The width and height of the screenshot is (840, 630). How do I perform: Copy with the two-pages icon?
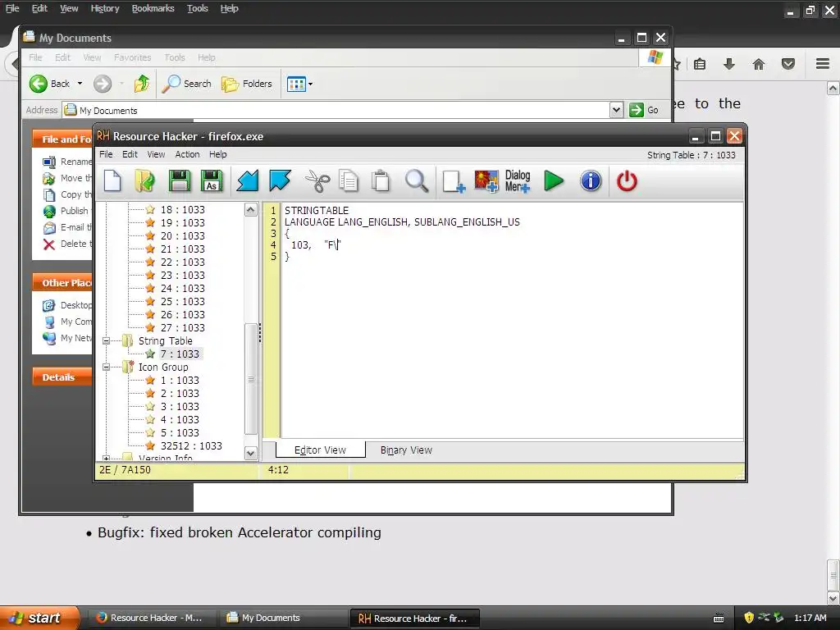point(349,181)
